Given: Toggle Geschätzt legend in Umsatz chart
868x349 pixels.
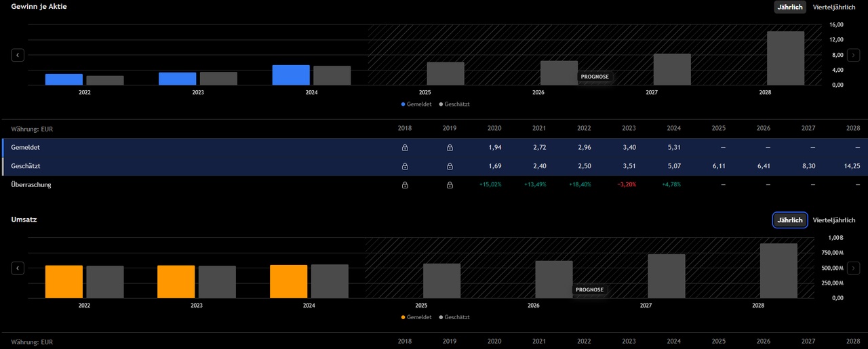Looking at the screenshot, I should click(454, 317).
